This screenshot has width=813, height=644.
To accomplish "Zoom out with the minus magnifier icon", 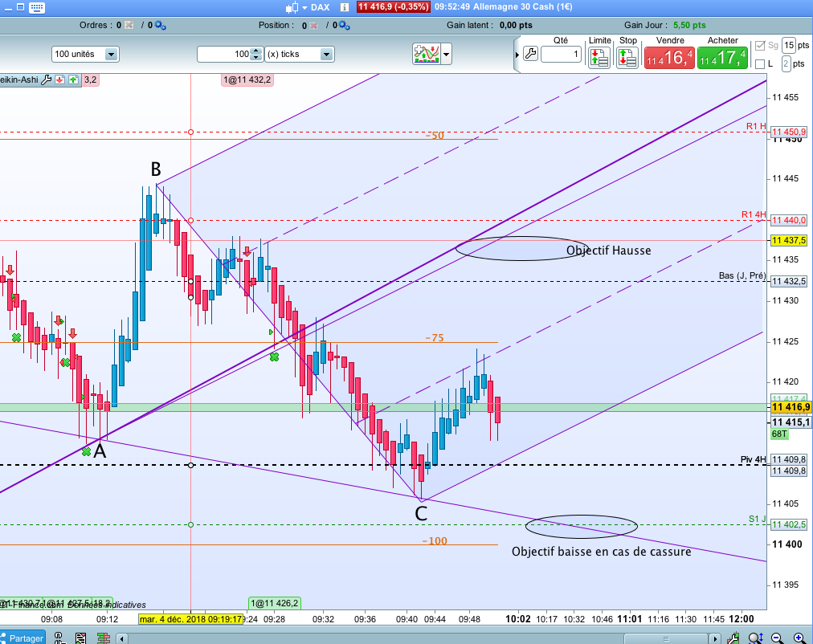I will coord(777,638).
